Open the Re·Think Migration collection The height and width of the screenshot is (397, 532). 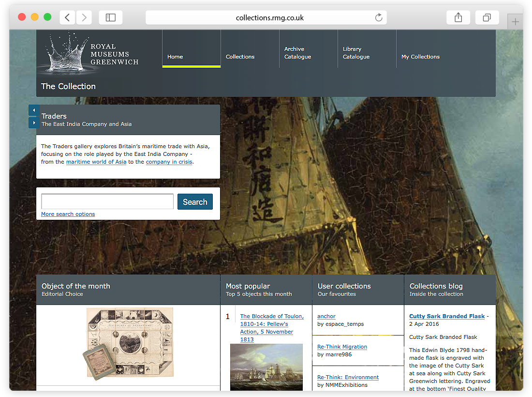tap(342, 347)
